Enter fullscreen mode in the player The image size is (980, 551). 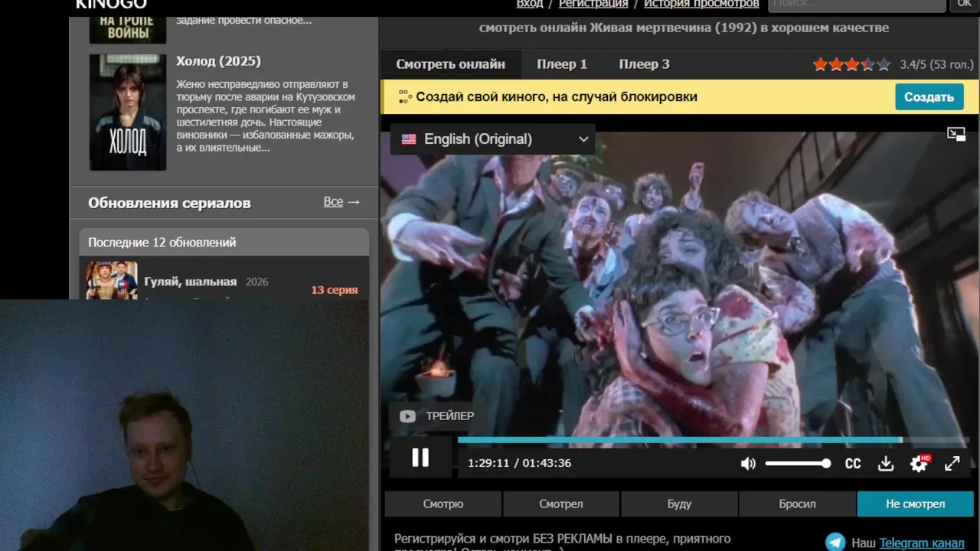click(952, 463)
